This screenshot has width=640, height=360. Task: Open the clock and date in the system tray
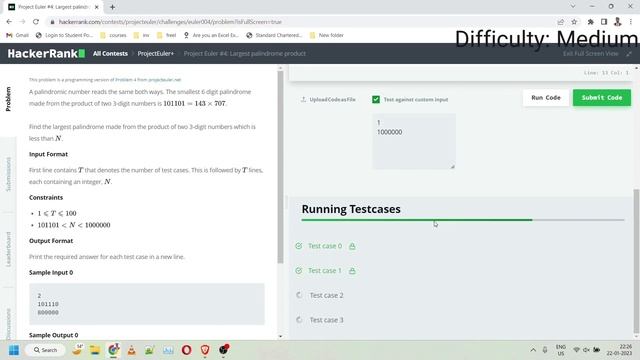click(x=620, y=350)
